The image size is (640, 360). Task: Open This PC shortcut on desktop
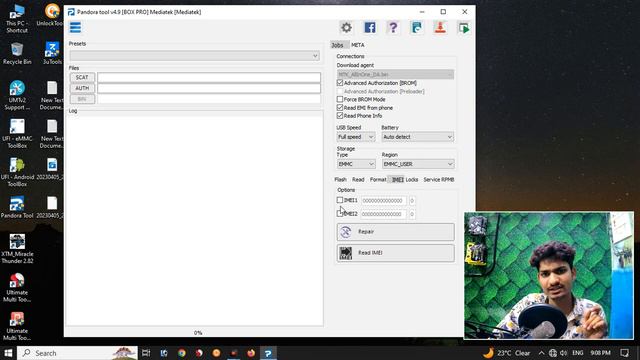pyautogui.click(x=17, y=18)
